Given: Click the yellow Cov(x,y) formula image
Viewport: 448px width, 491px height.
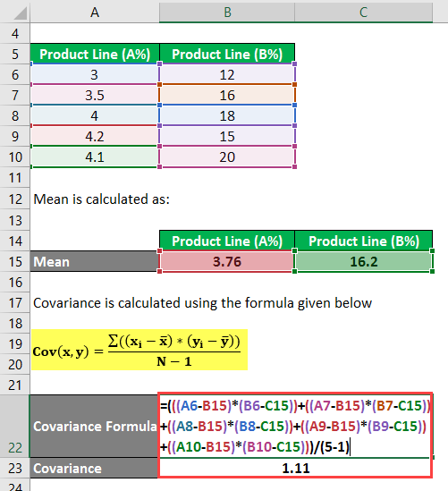Looking at the screenshot, I should (x=139, y=350).
